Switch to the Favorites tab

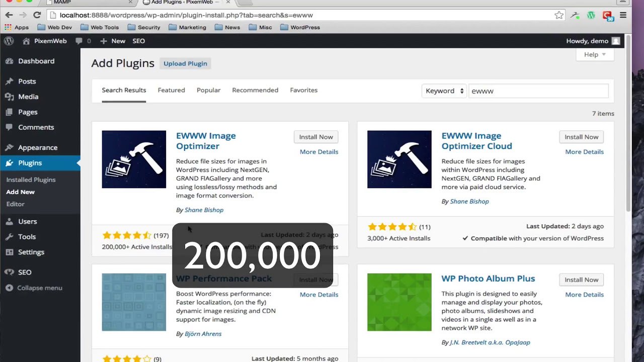[303, 90]
